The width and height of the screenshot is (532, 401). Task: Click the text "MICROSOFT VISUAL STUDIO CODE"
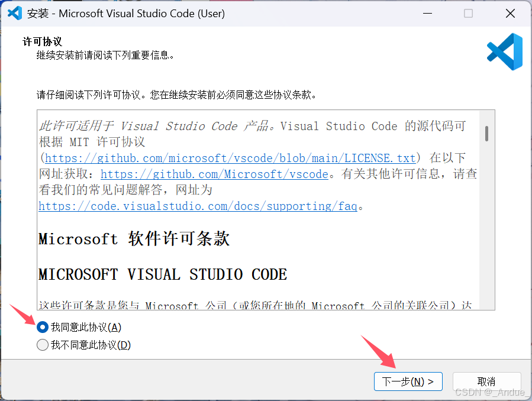(163, 274)
